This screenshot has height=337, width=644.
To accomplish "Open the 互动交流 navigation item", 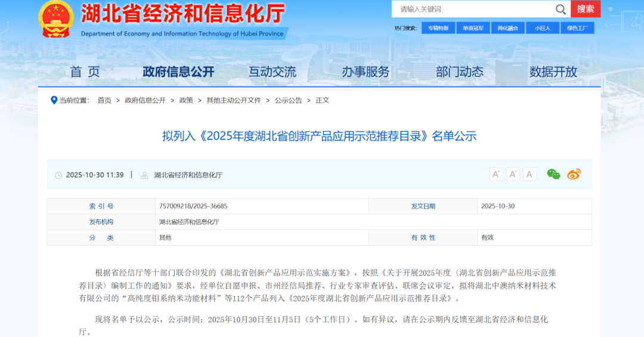I will point(272,72).
